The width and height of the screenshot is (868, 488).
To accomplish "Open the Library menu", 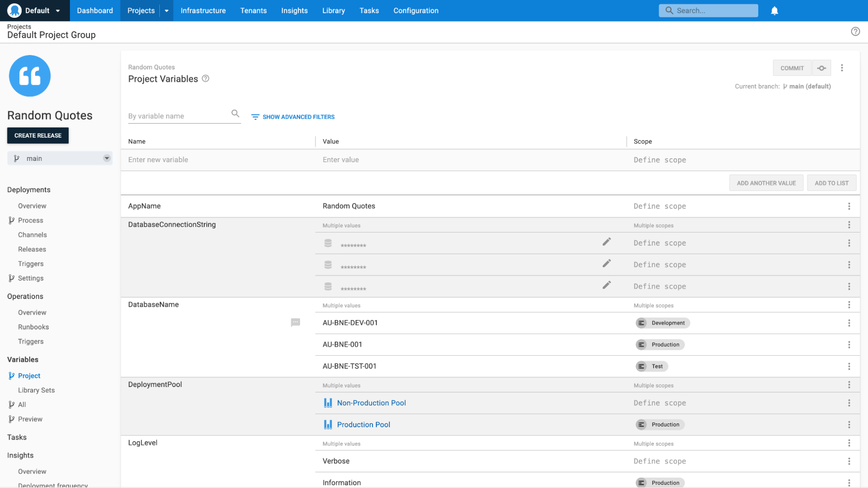I will click(333, 10).
